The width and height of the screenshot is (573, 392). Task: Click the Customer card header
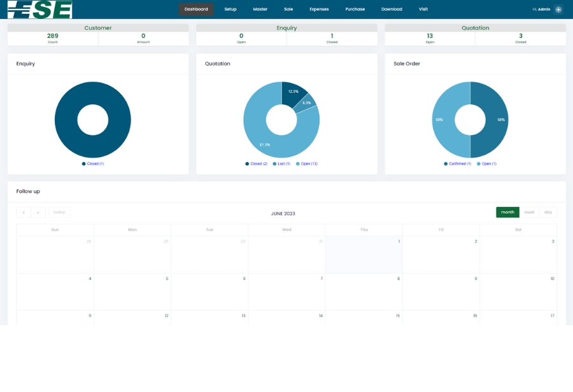pyautogui.click(x=98, y=28)
